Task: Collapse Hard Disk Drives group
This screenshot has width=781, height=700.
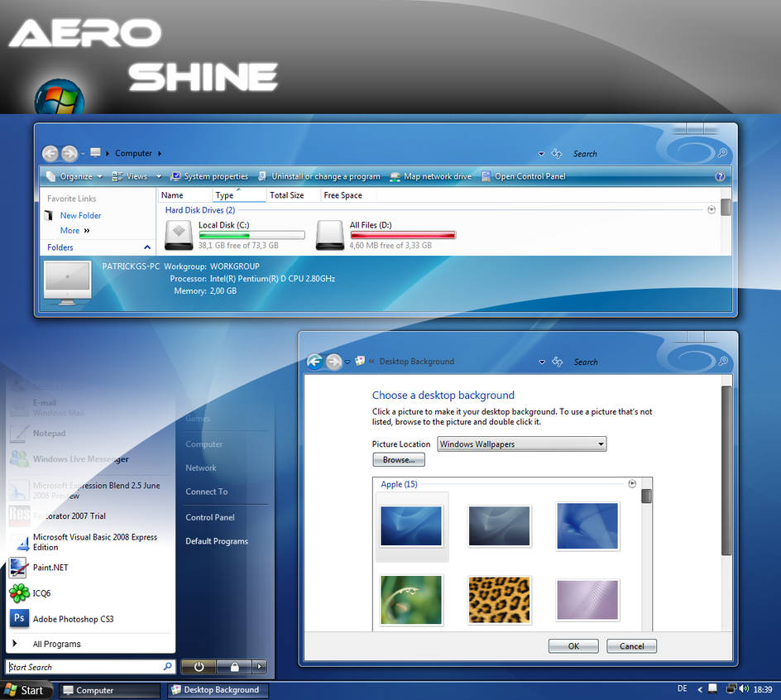Action: pyautogui.click(x=712, y=209)
